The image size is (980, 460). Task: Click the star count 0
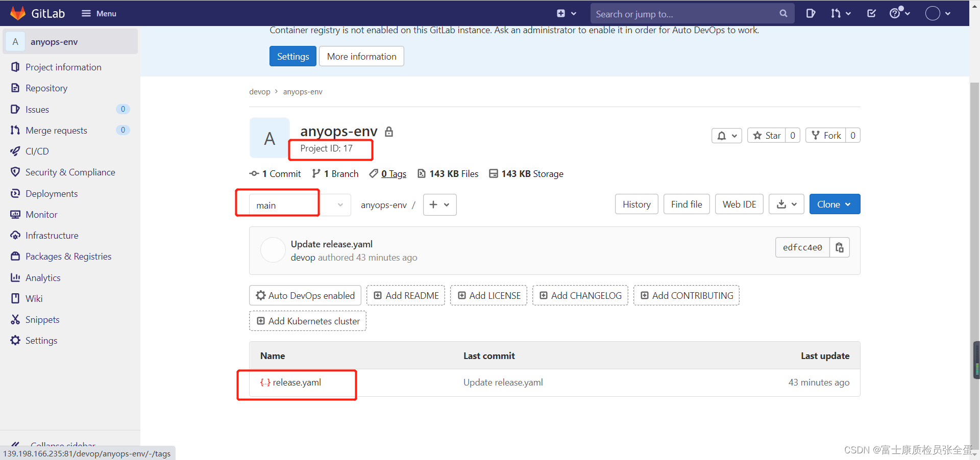[793, 136]
